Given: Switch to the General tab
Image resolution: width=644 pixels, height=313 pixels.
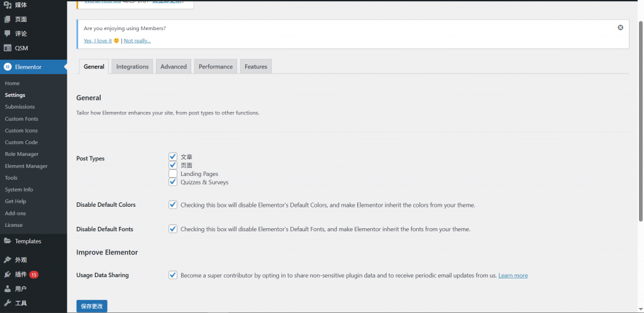Looking at the screenshot, I should 94,67.
